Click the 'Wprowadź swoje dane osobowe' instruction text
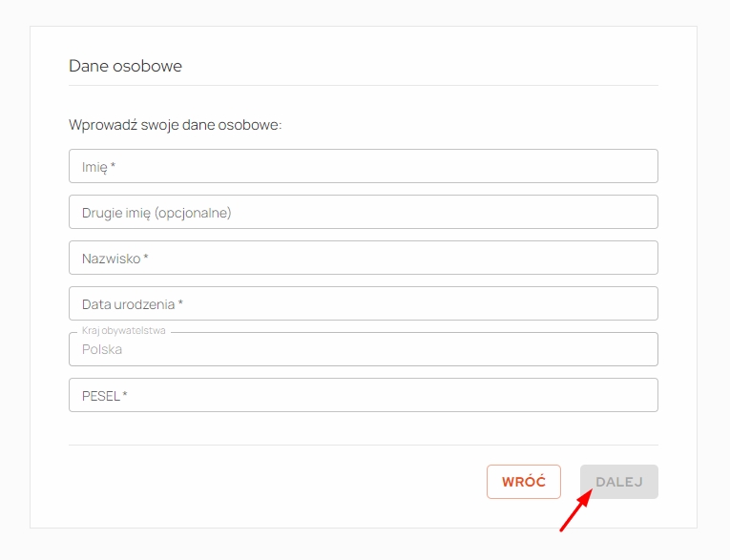This screenshot has height=560, width=730. tap(175, 125)
